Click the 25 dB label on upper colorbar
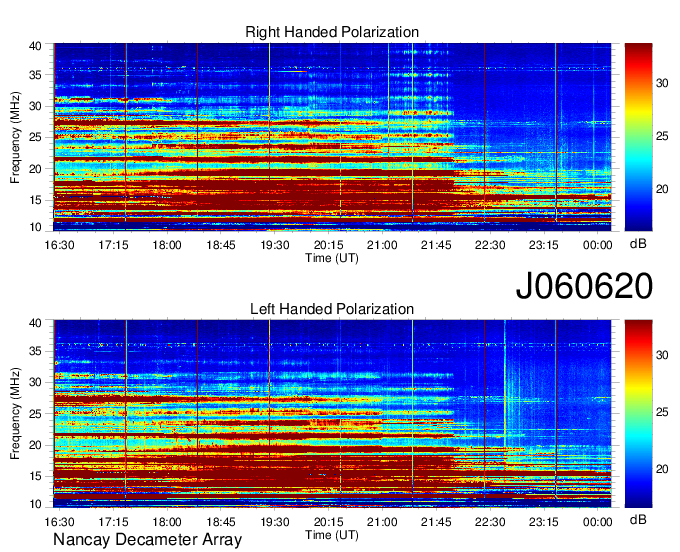 click(662, 137)
